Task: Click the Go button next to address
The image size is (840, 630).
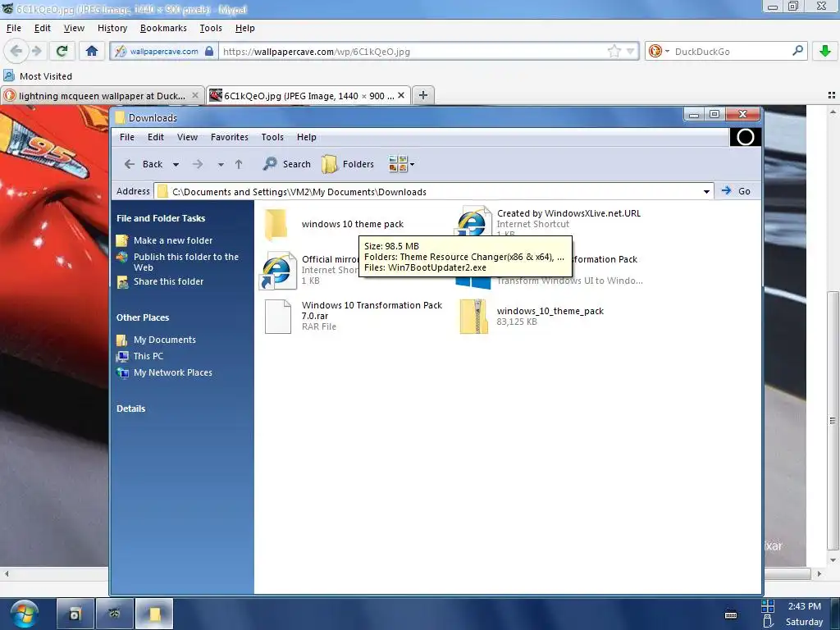Action: [x=736, y=191]
